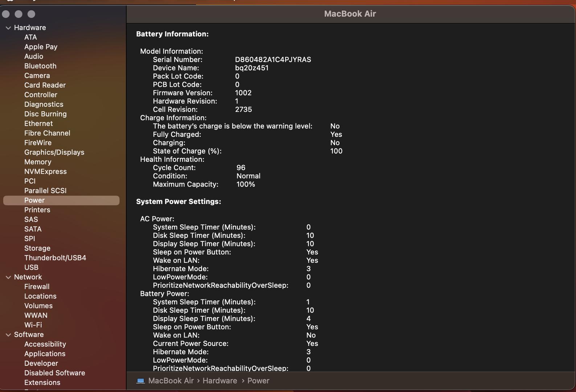Open the Controller entry
The width and height of the screenshot is (576, 392).
coord(41,95)
